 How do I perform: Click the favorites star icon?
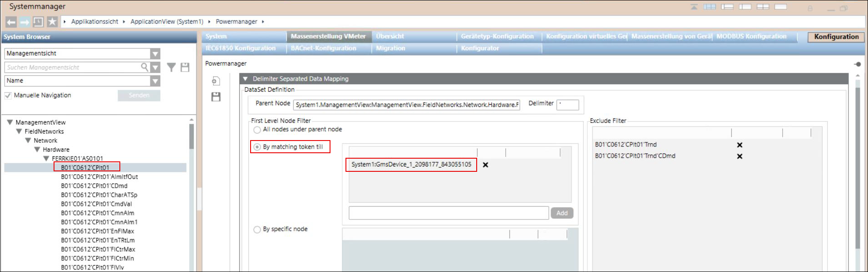[52, 22]
